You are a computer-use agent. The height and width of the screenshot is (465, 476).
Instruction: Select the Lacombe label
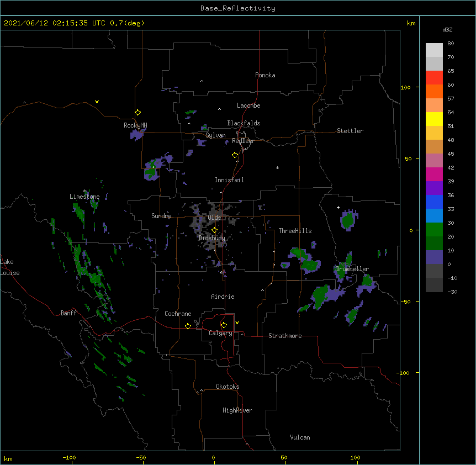pyautogui.click(x=248, y=105)
